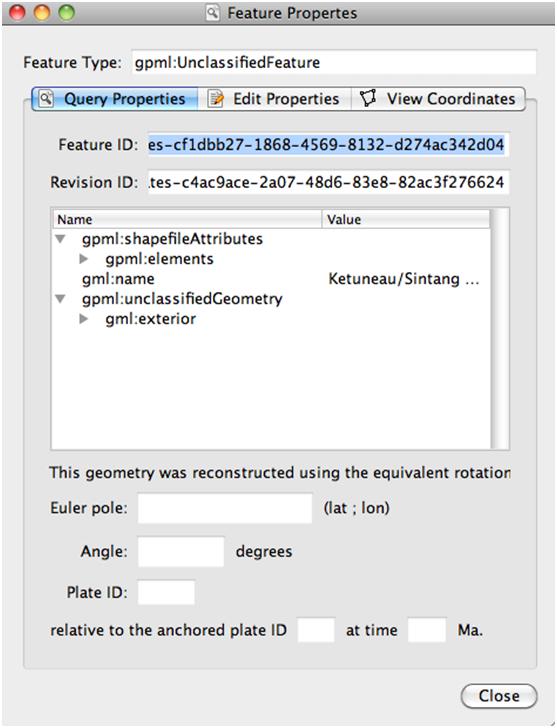Expand the gml:exterior node

coord(84,318)
